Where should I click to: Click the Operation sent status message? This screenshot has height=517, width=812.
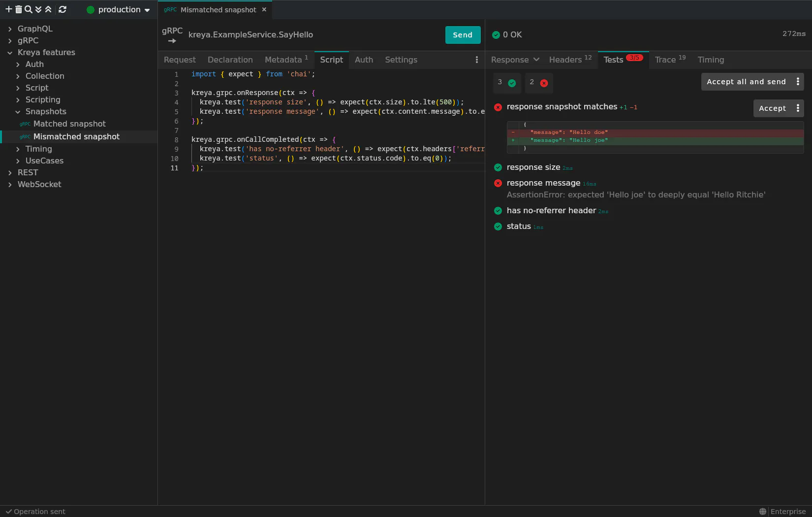pos(35,512)
